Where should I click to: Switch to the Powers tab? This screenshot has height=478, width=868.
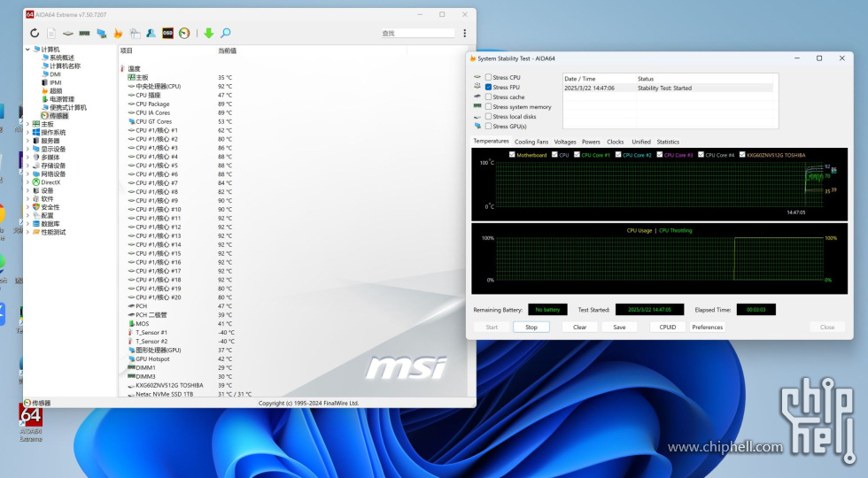[591, 142]
